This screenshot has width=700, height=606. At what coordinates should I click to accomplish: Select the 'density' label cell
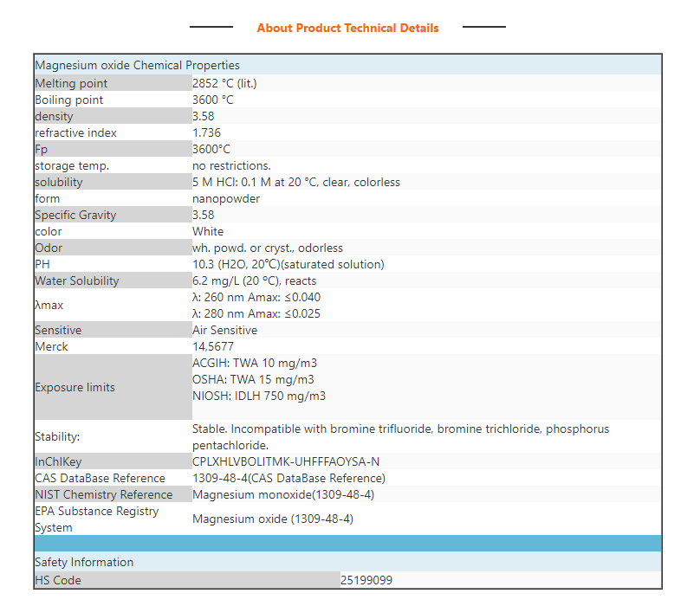113,117
